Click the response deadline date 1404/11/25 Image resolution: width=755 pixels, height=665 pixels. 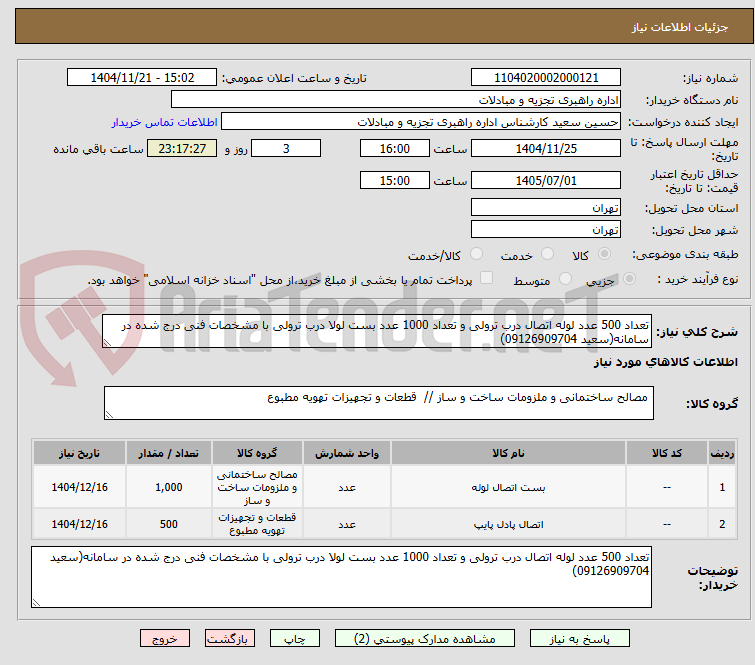tap(546, 148)
